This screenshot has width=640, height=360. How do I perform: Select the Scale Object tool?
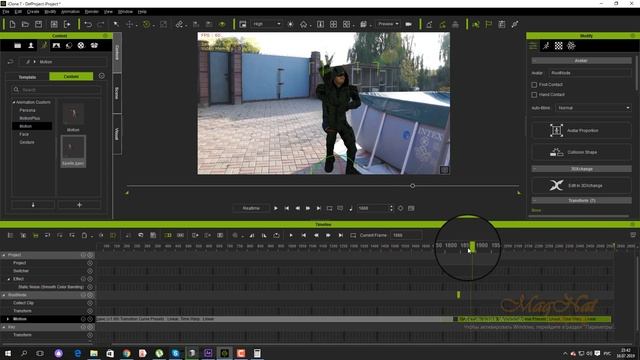click(163, 24)
